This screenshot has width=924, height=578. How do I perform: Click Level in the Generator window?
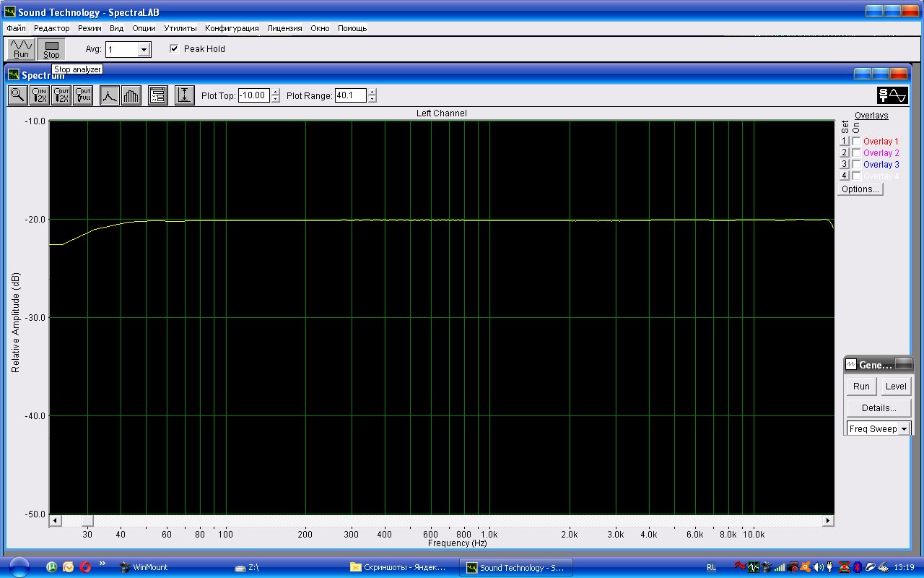(x=895, y=387)
